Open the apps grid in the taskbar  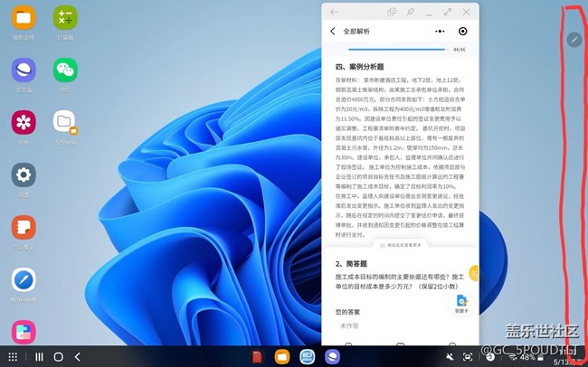(13, 357)
